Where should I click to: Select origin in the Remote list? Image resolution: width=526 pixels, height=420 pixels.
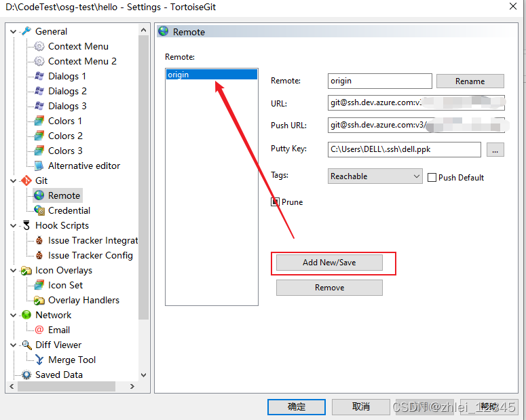click(212, 75)
